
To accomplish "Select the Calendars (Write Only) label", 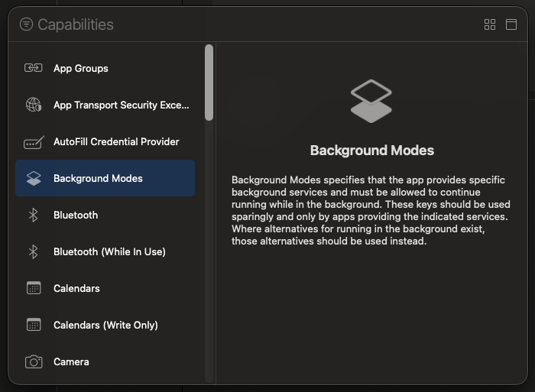I will click(x=105, y=325).
